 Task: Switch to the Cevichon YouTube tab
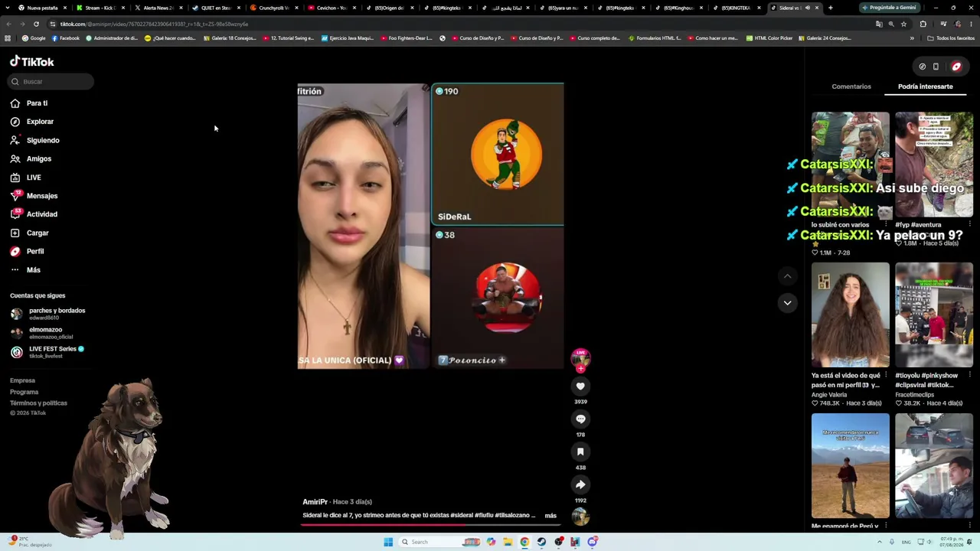click(x=332, y=8)
